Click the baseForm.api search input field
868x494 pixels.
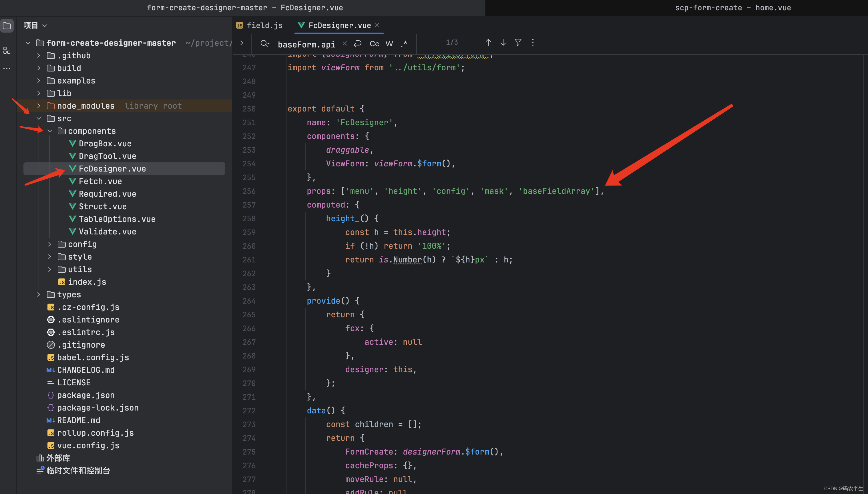pyautogui.click(x=306, y=44)
